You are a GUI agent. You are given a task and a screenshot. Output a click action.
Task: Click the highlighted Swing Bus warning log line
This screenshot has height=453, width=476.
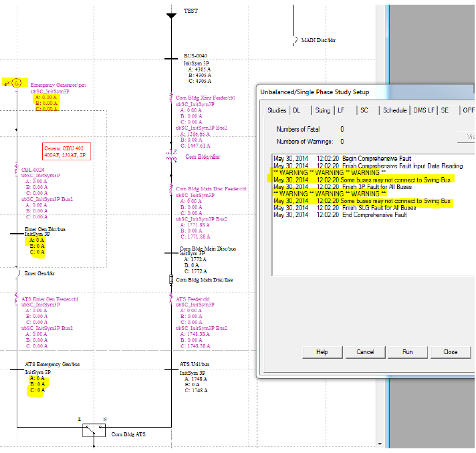pos(361,180)
